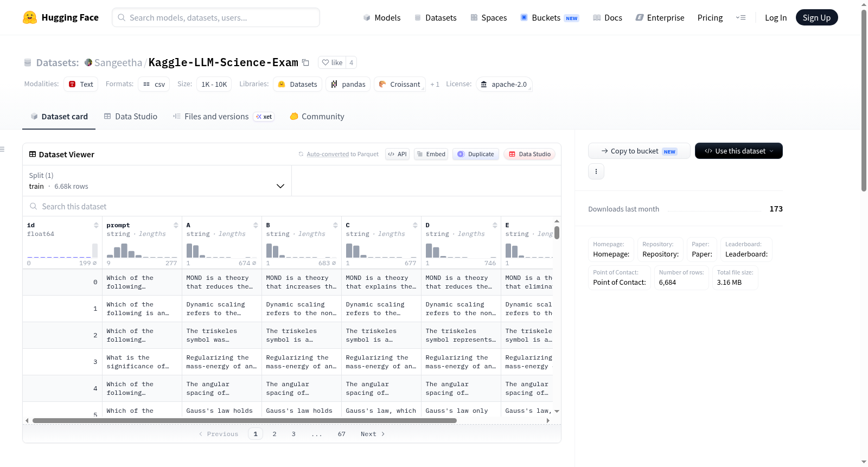Screen dimensions: 868x467
Task: Click the +1 more libraries label
Action: click(x=435, y=84)
